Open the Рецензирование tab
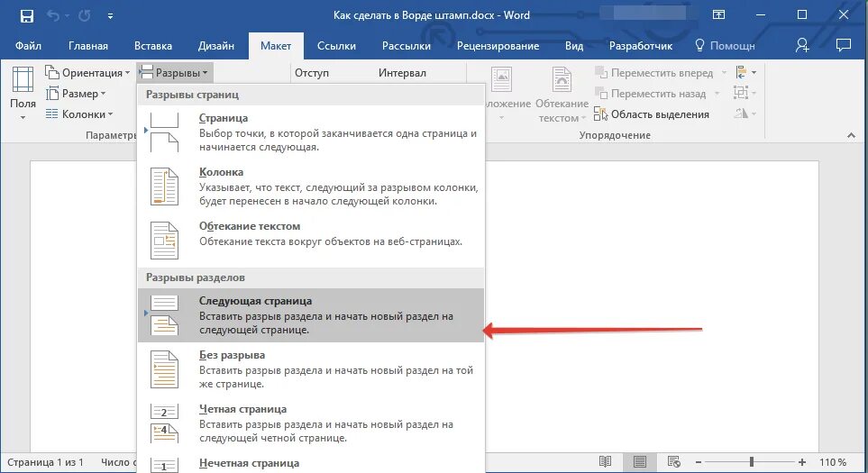The image size is (868, 473). coord(498,46)
